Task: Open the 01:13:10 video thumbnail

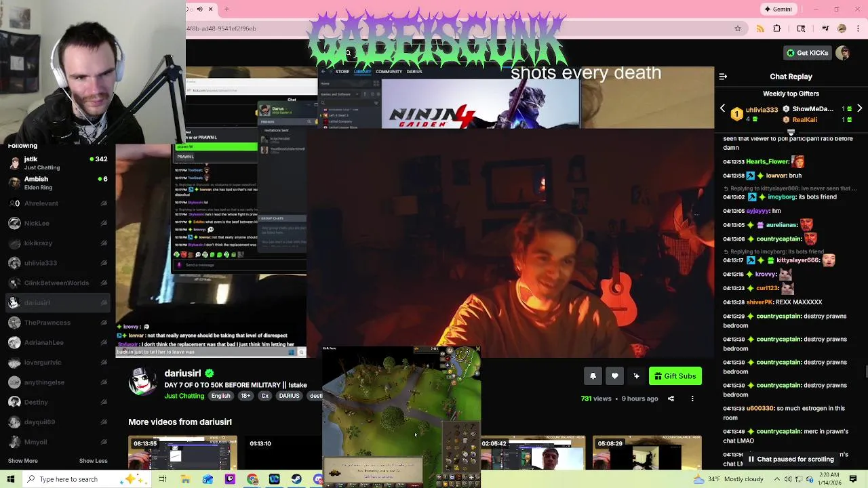Action: point(283,453)
